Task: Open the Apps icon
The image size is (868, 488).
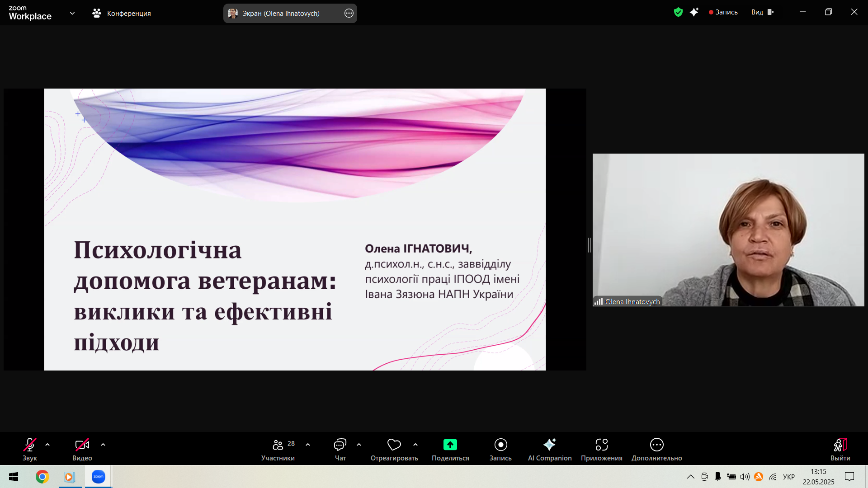Action: click(601, 445)
